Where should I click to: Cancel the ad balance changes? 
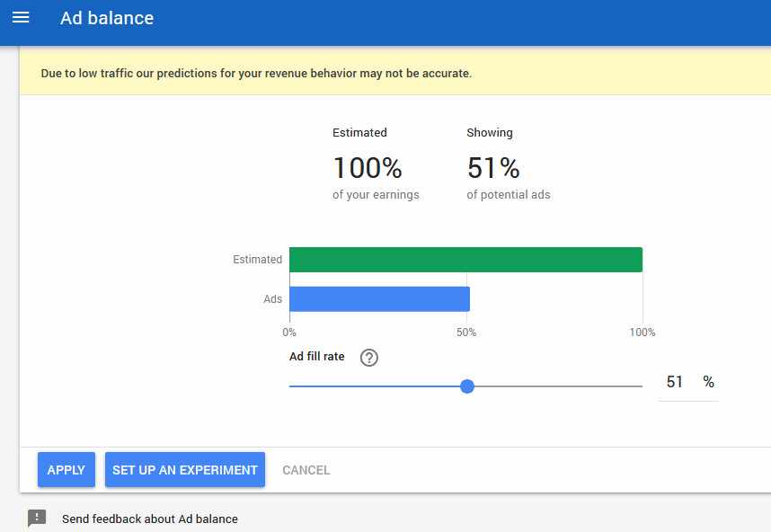coord(306,469)
